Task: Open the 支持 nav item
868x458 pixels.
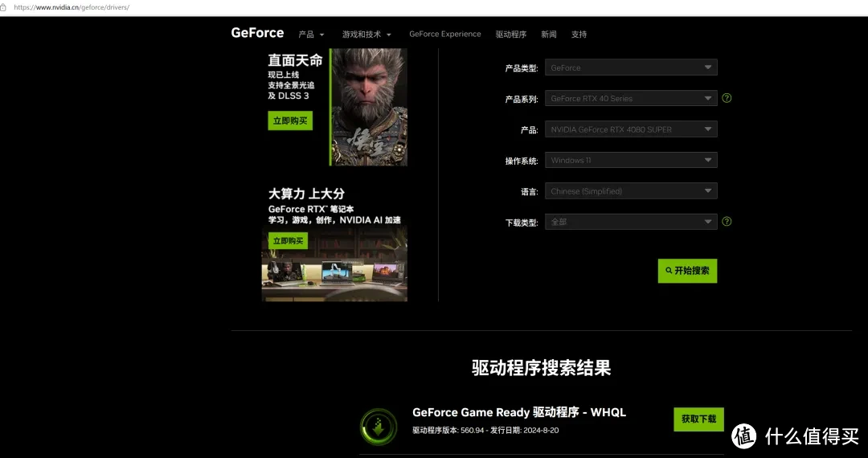Action: click(579, 35)
